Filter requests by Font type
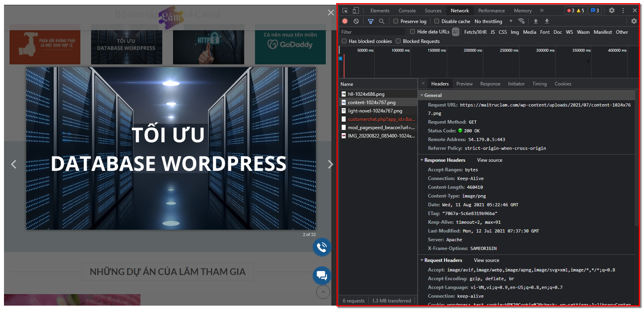 pyautogui.click(x=545, y=32)
